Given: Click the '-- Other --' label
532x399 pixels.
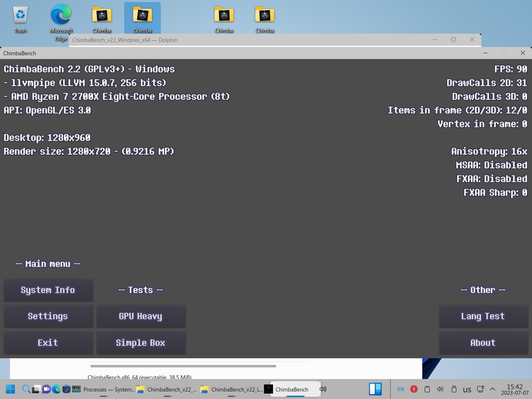Looking at the screenshot, I should 483,290.
